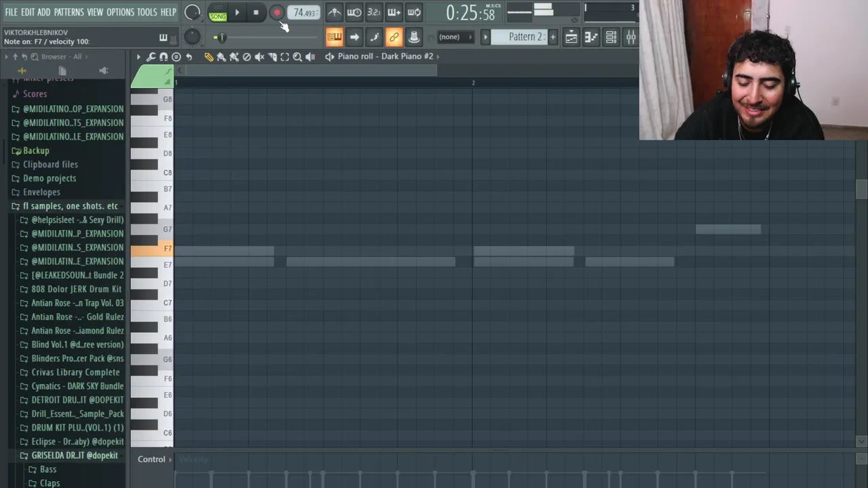The height and width of the screenshot is (488, 868).
Task: Open the Playlist view
Action: [571, 37]
